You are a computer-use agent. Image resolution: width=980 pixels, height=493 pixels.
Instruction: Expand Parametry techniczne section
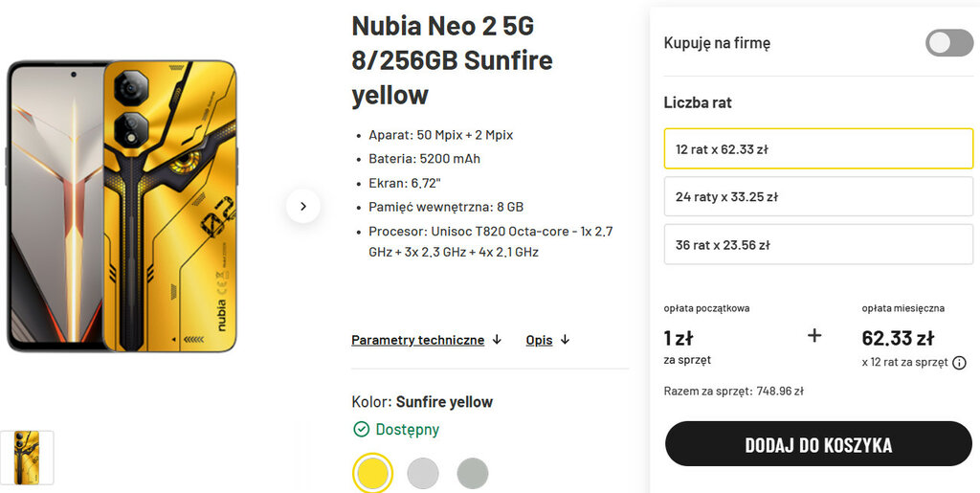417,340
